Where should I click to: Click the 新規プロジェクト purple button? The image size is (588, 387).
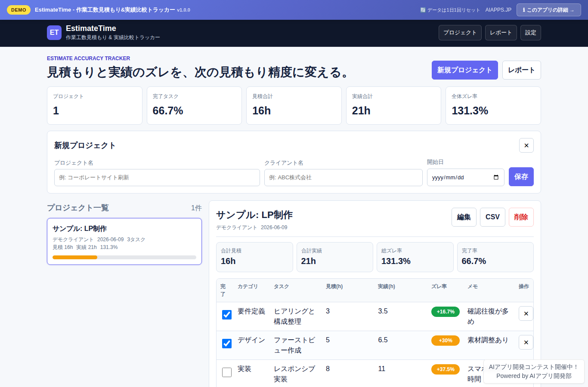click(465, 70)
